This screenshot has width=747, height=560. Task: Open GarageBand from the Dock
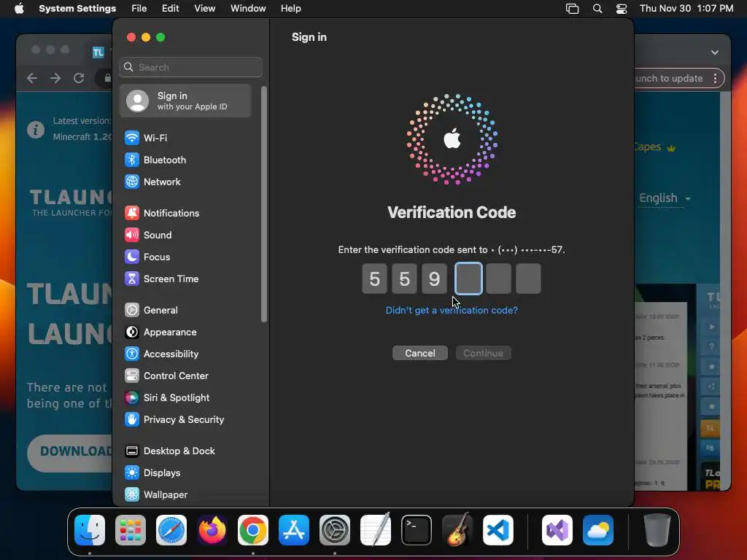coord(457,530)
